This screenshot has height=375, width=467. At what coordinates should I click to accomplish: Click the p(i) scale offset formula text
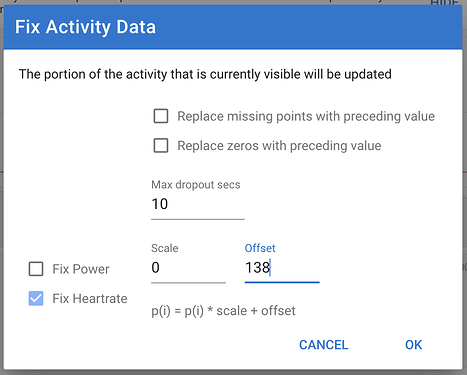[x=223, y=311]
